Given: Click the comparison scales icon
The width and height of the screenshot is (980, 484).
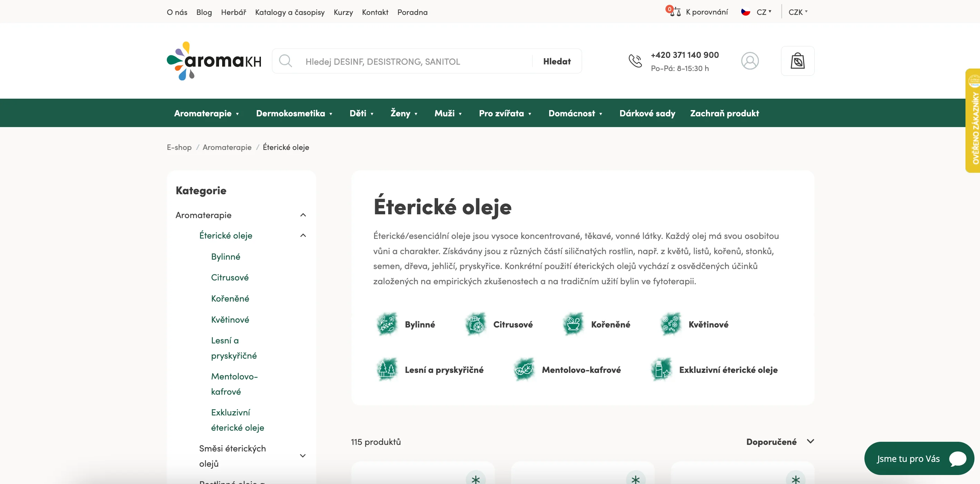Looking at the screenshot, I should pos(675,12).
